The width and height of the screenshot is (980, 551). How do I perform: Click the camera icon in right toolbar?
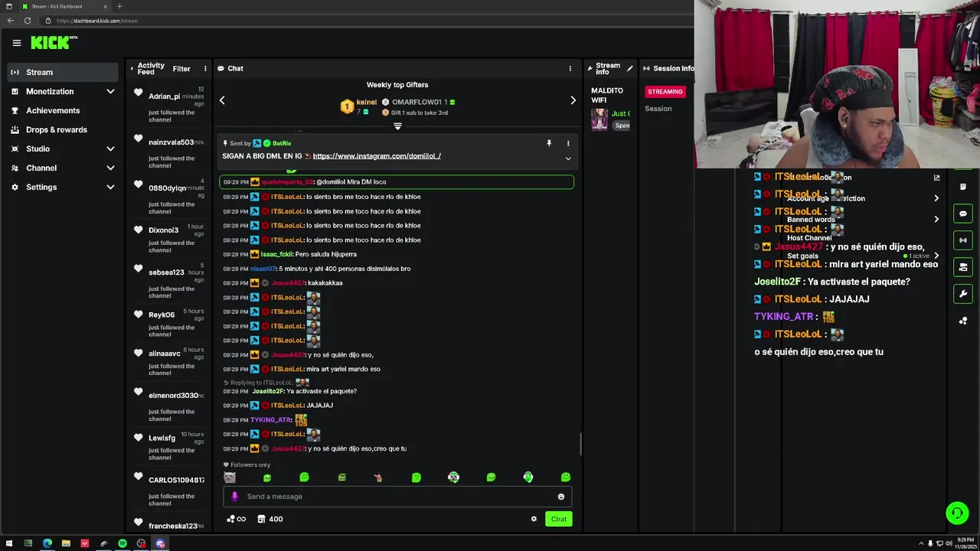point(963,267)
